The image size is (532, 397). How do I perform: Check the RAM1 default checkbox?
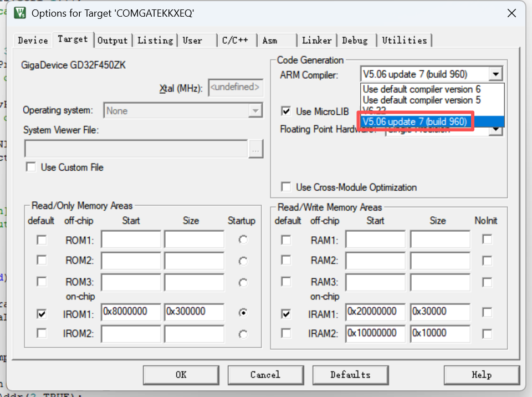pos(286,240)
